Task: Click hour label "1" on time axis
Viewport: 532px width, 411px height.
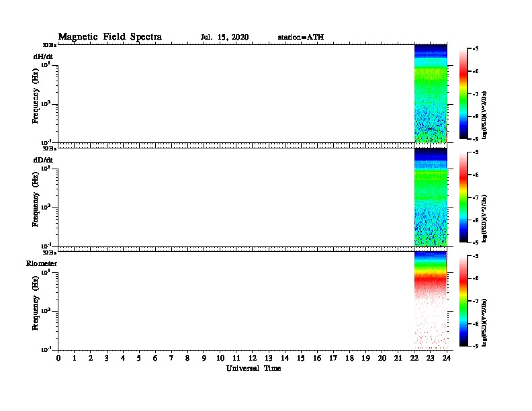Action: click(75, 358)
